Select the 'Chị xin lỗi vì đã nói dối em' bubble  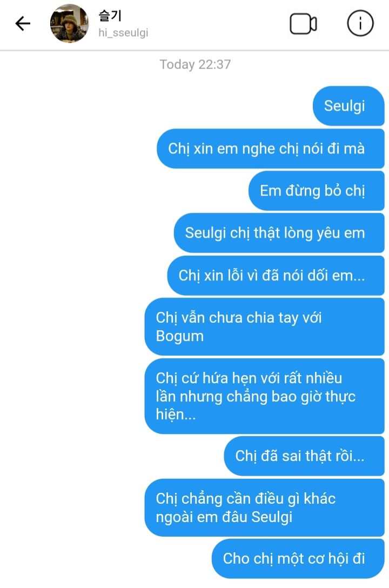tap(276, 276)
